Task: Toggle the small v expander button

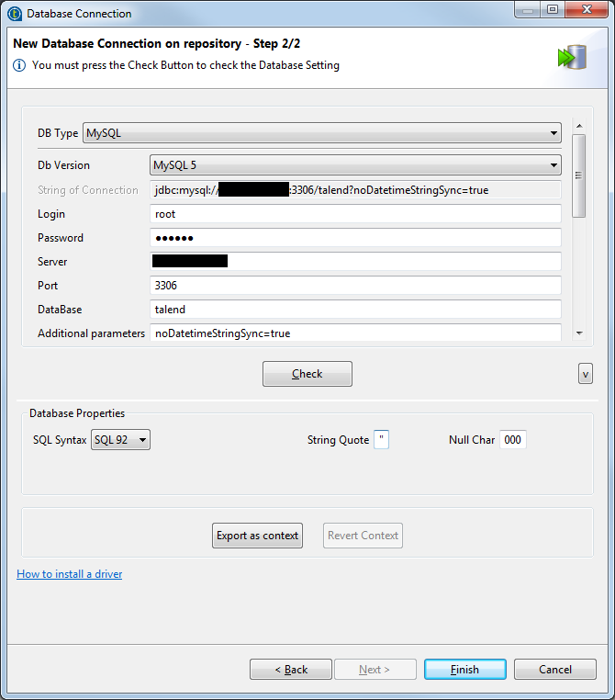Action: click(586, 374)
